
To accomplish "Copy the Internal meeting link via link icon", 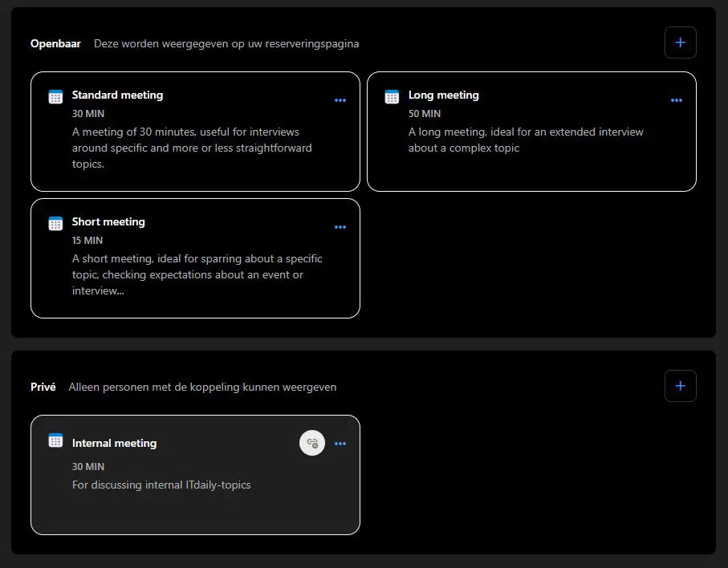I will click(312, 443).
